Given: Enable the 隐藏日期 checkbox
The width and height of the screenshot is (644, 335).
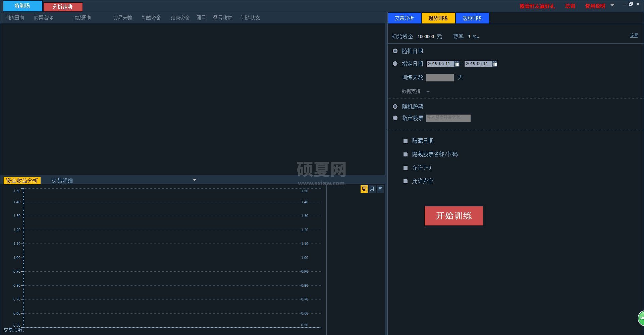Looking at the screenshot, I should (405, 141).
